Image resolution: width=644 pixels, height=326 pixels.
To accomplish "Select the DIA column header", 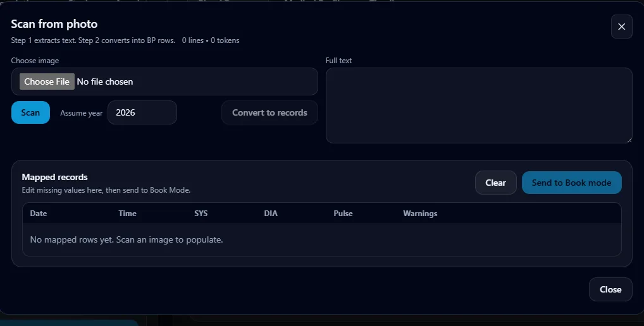I will tap(271, 214).
